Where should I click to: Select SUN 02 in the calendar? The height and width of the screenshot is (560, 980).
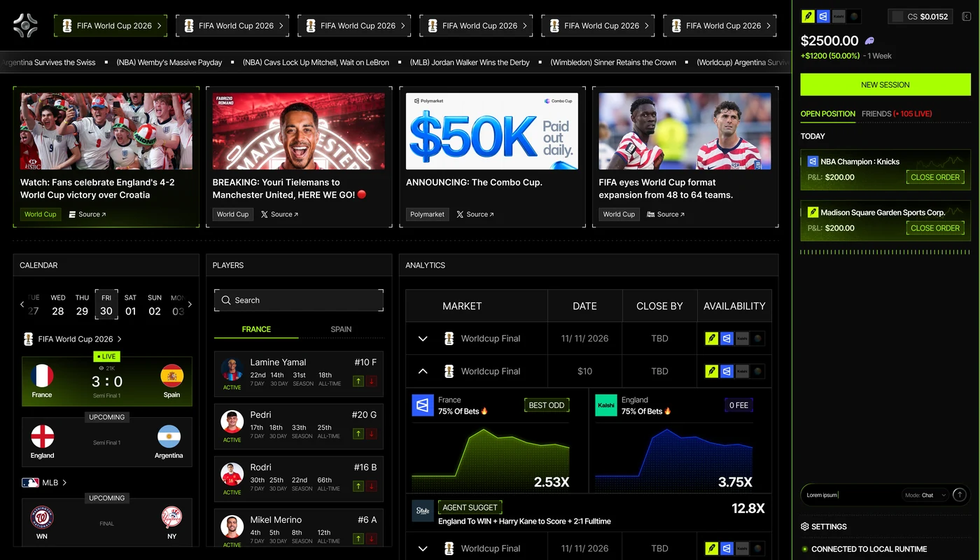click(x=155, y=305)
